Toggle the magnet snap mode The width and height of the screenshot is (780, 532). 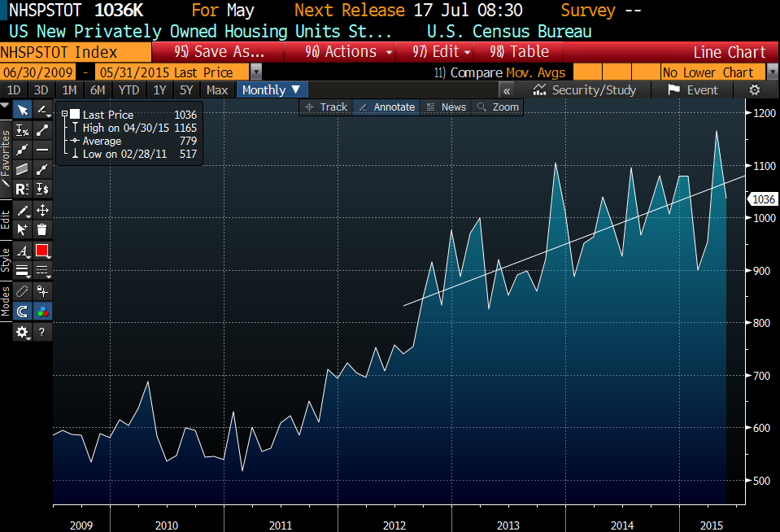[23, 311]
